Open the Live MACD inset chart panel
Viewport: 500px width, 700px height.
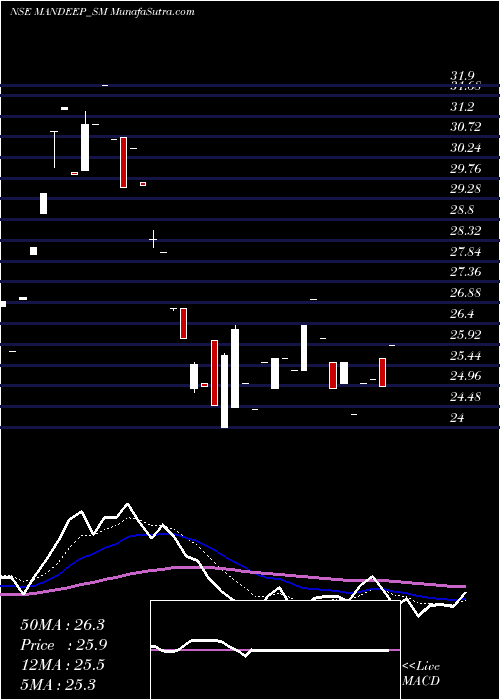coord(275,650)
